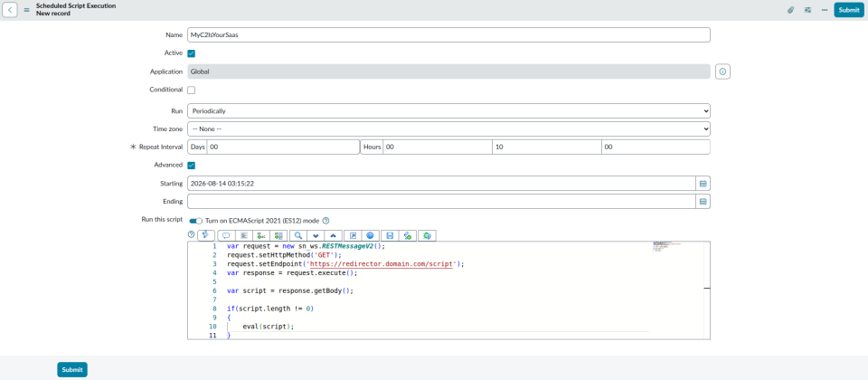Click the empty Ending date field
This screenshot has height=380, width=868.
pos(441,202)
